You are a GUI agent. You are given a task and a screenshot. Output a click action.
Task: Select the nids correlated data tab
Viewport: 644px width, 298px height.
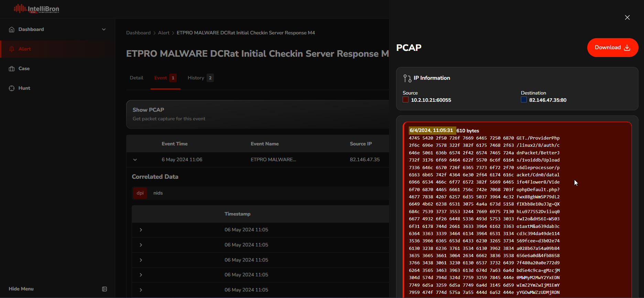click(x=158, y=193)
